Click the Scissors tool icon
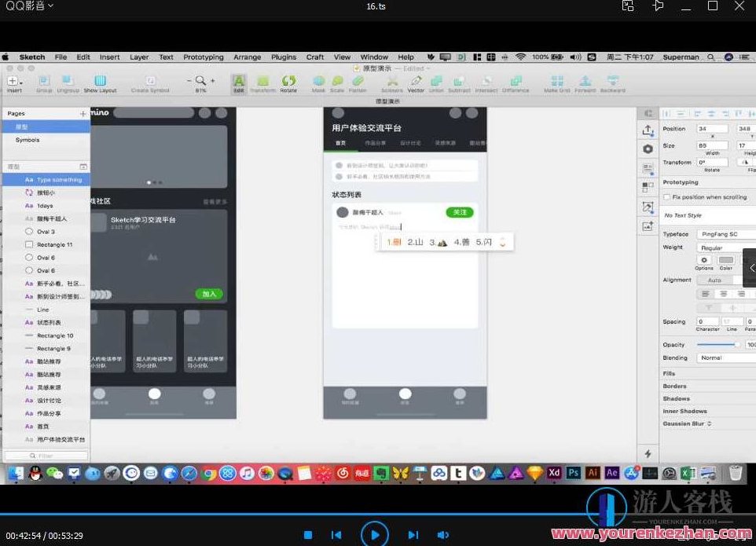This screenshot has height=546, width=756. coord(391,82)
